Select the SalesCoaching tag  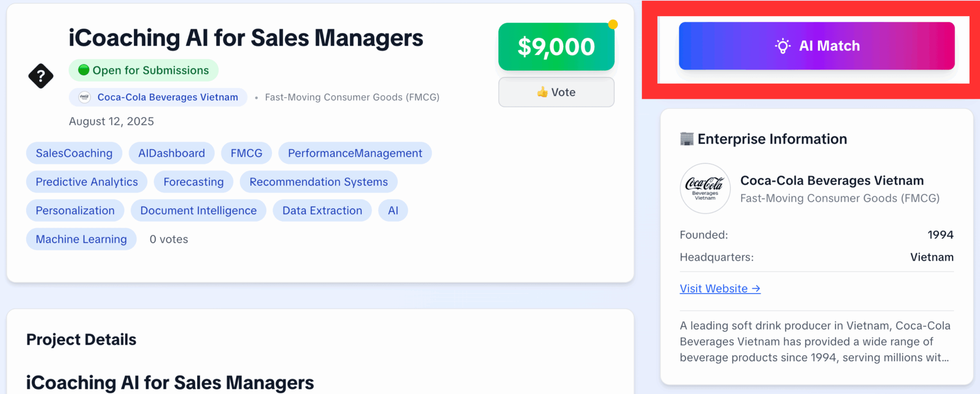point(74,153)
